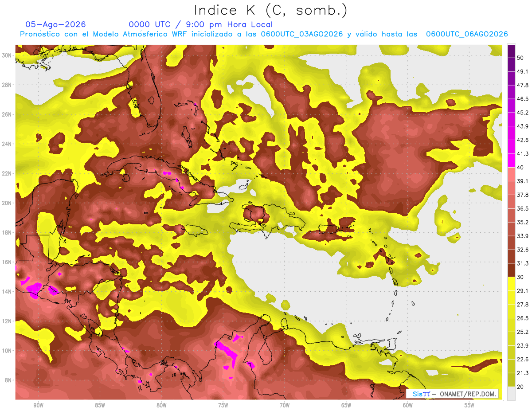The height and width of the screenshot is (411, 532).
Task: Click the legend value 25.2
Action: point(522,332)
